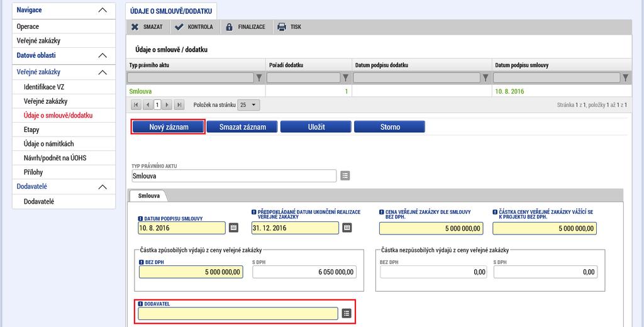Click the Typ právního aktu Smlouva field
This screenshot has height=327, width=644.
tap(234, 176)
